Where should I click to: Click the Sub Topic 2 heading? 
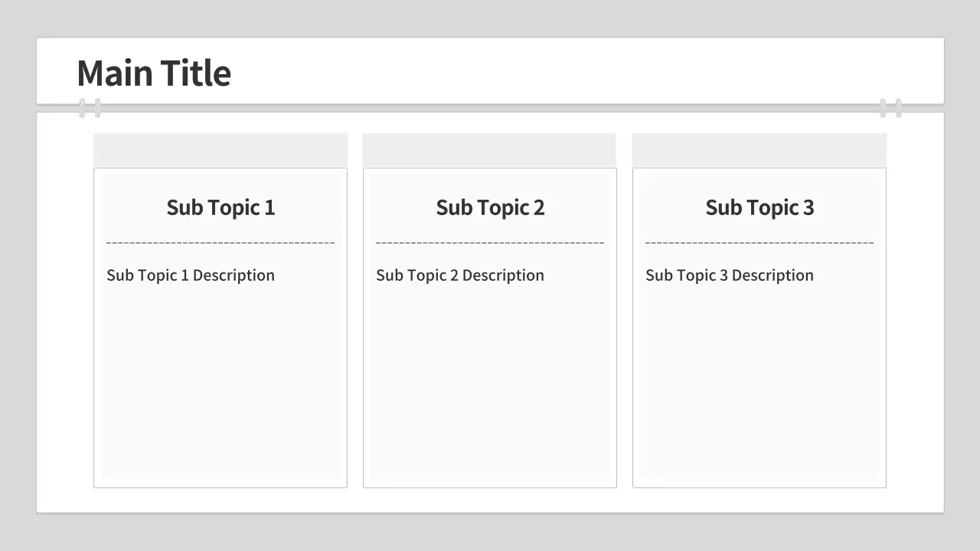(x=490, y=207)
